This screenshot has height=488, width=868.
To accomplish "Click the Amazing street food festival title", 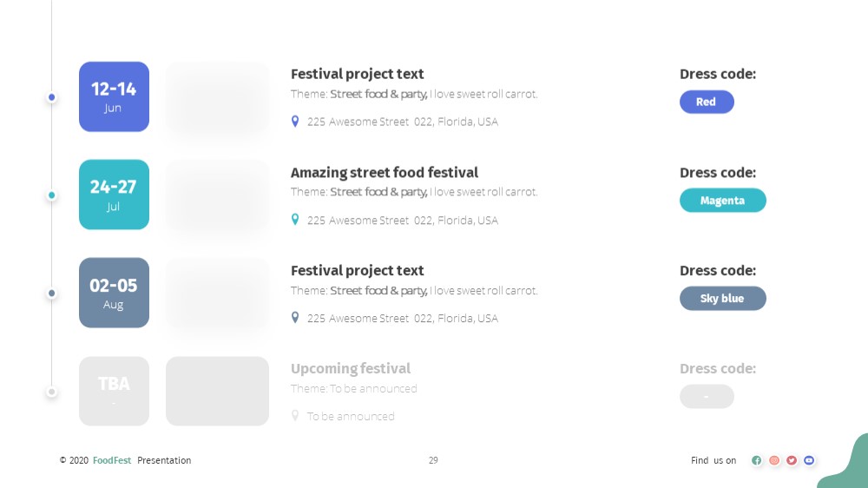I will (385, 173).
